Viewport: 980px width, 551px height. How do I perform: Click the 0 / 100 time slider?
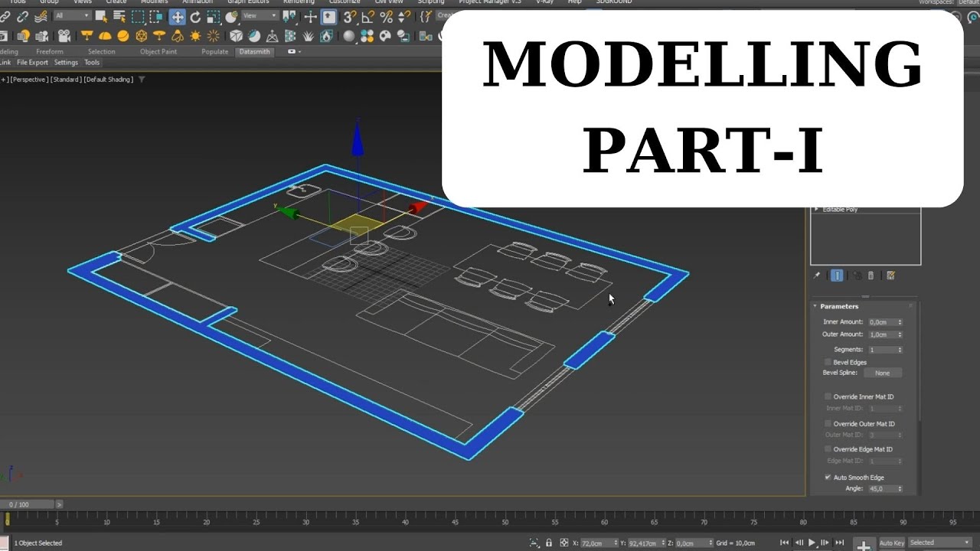pos(28,504)
